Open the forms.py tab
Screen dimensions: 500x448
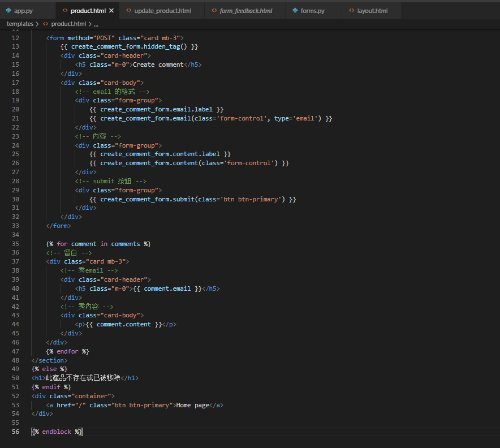tap(312, 11)
